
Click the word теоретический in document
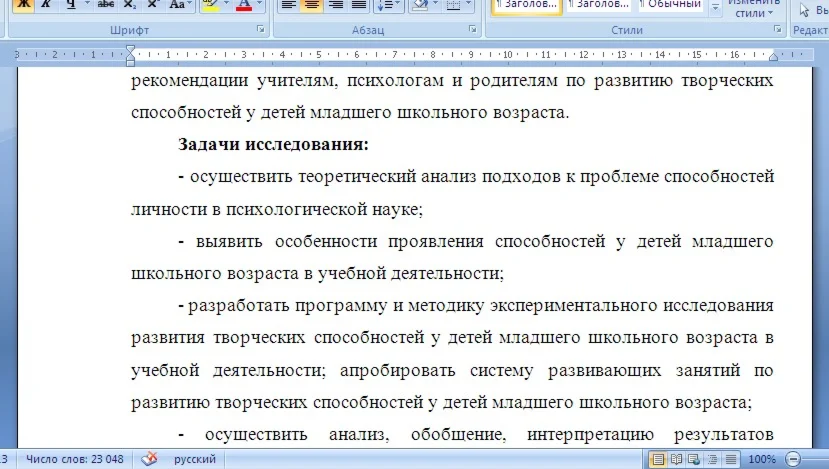357,177
